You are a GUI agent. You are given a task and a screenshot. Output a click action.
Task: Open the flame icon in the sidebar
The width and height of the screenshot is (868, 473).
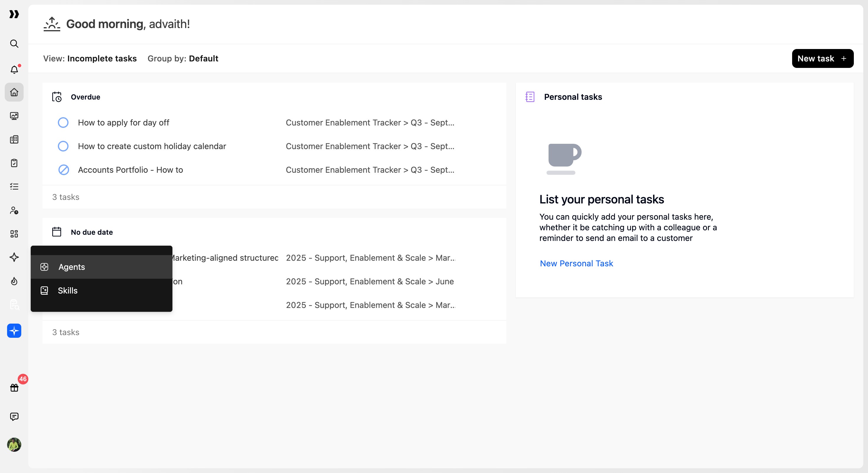tap(14, 281)
